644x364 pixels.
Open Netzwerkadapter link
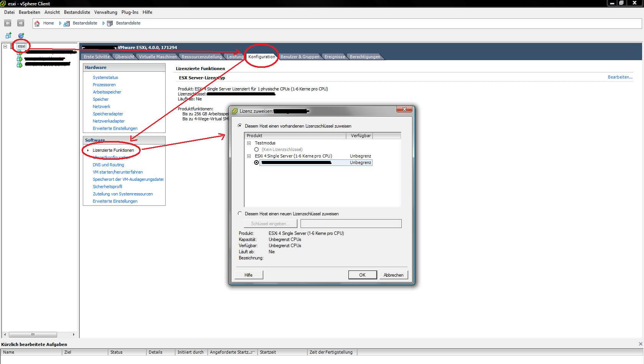[108, 121]
